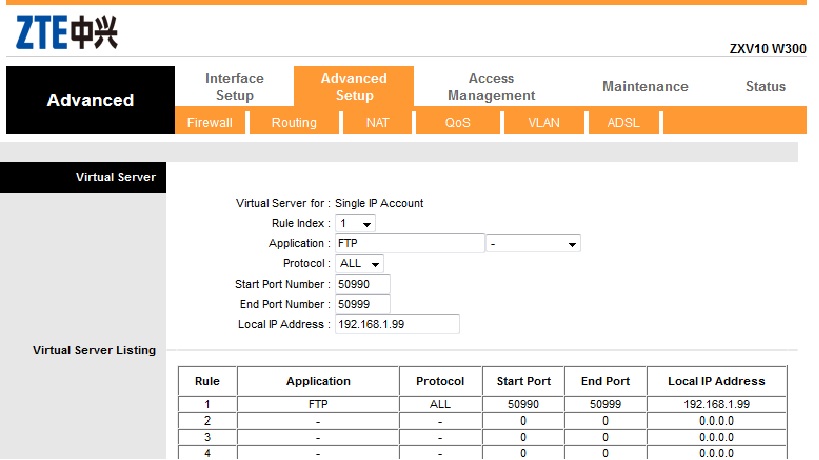Switch to Access Management tab
This screenshot has height=460, width=819.
(x=491, y=86)
